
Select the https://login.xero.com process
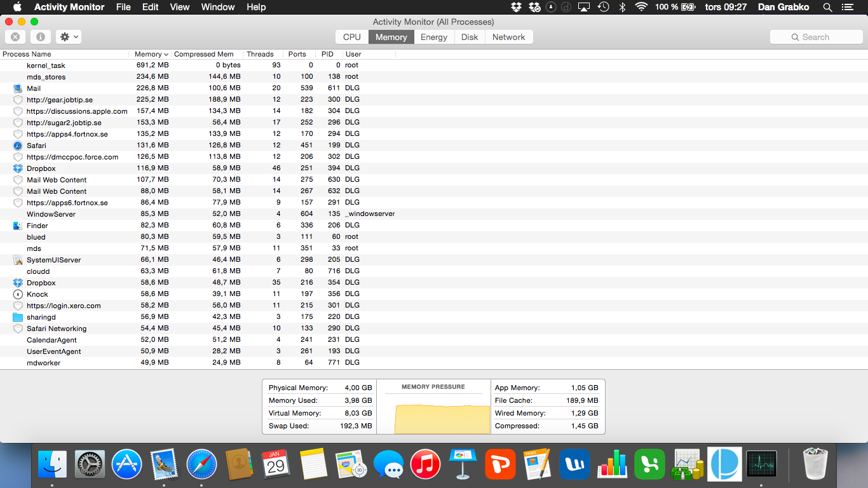pos(434,306)
